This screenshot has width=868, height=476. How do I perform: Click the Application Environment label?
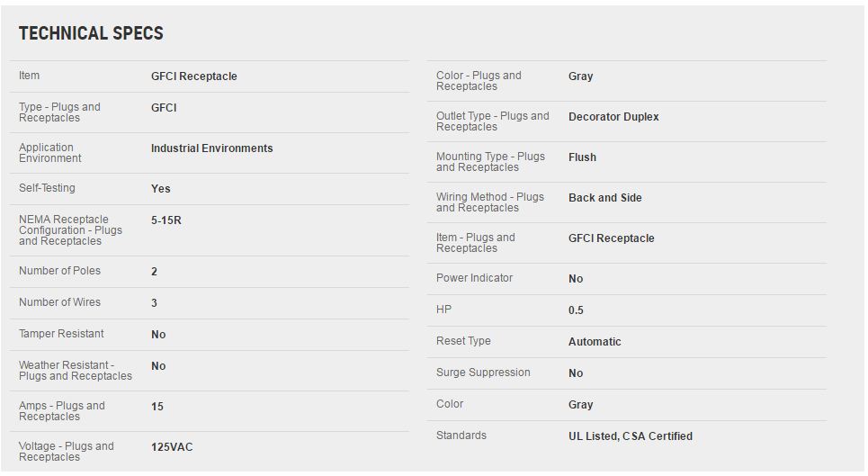(50, 153)
